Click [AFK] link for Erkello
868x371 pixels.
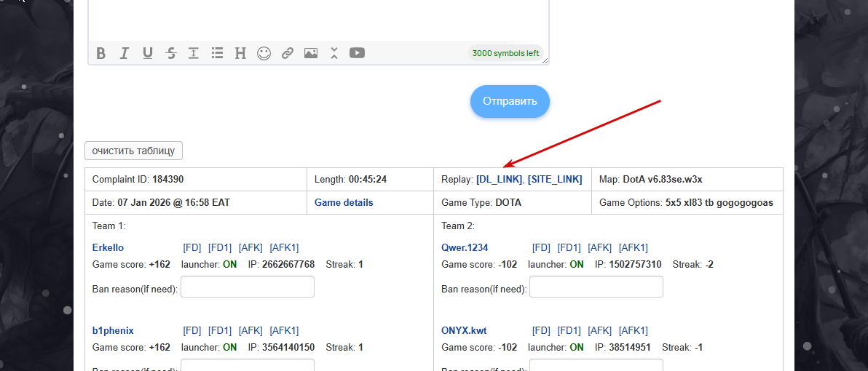[x=250, y=248]
